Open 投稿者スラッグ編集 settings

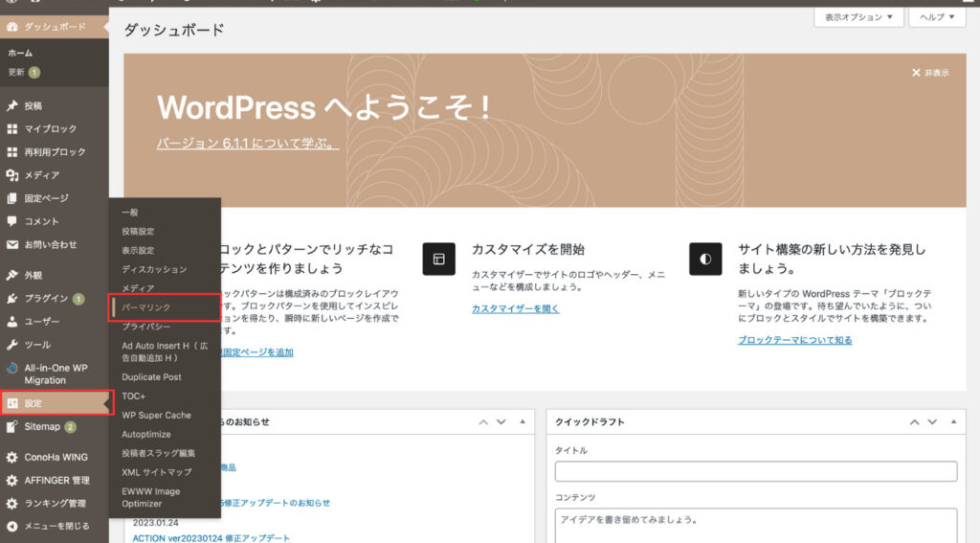pos(158,453)
